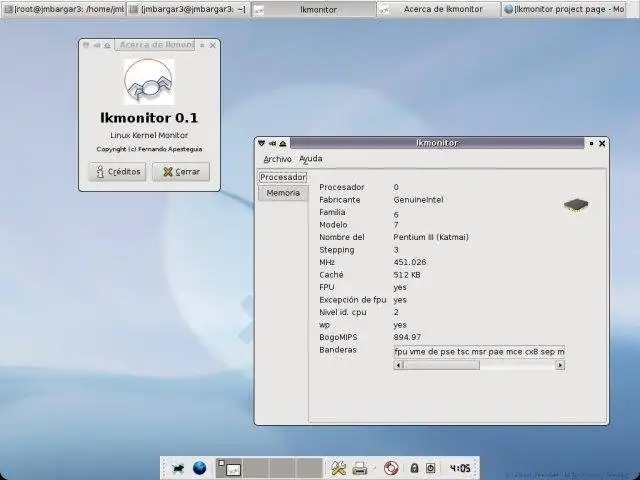Open lkmonitor window menu triangle icon
The height and width of the screenshot is (480, 640).
[x=262, y=143]
